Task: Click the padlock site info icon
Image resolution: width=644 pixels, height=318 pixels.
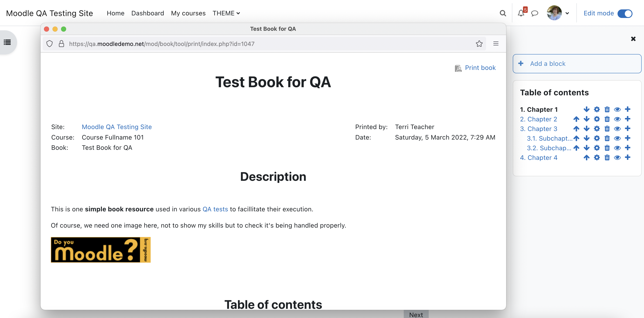Action: (61, 44)
